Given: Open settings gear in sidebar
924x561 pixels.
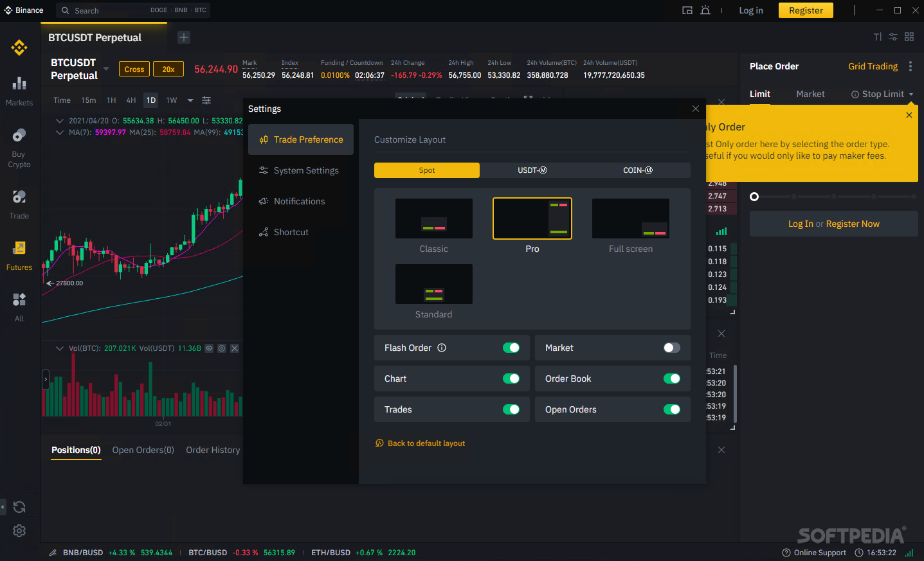Looking at the screenshot, I should click(19, 531).
